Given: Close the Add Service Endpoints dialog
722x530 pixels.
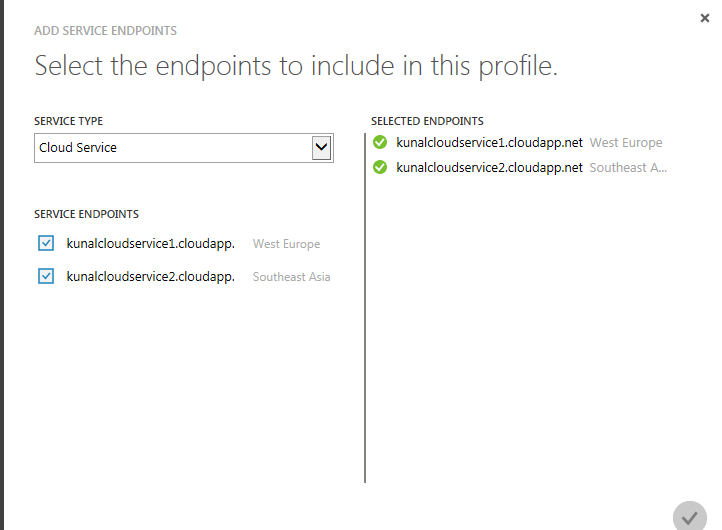Looking at the screenshot, I should pos(705,18).
